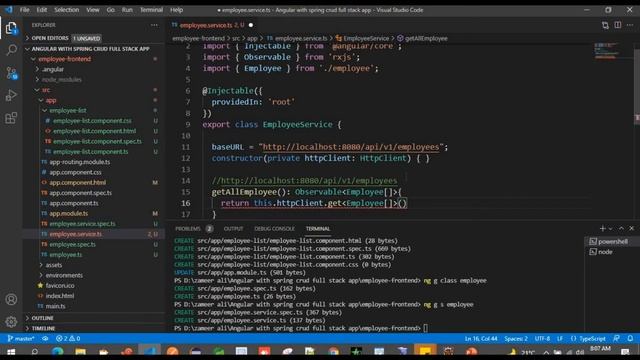Click Explorer more actions ellipsis
Viewport: 640px width, 360px height.
click(154, 25)
